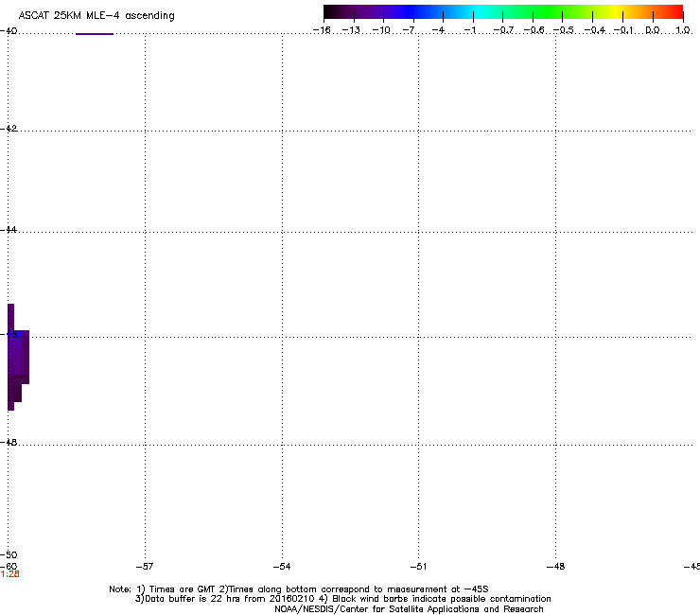The width and height of the screenshot is (700, 615).
Task: Click the '1.0' color scale label
Action: (683, 30)
